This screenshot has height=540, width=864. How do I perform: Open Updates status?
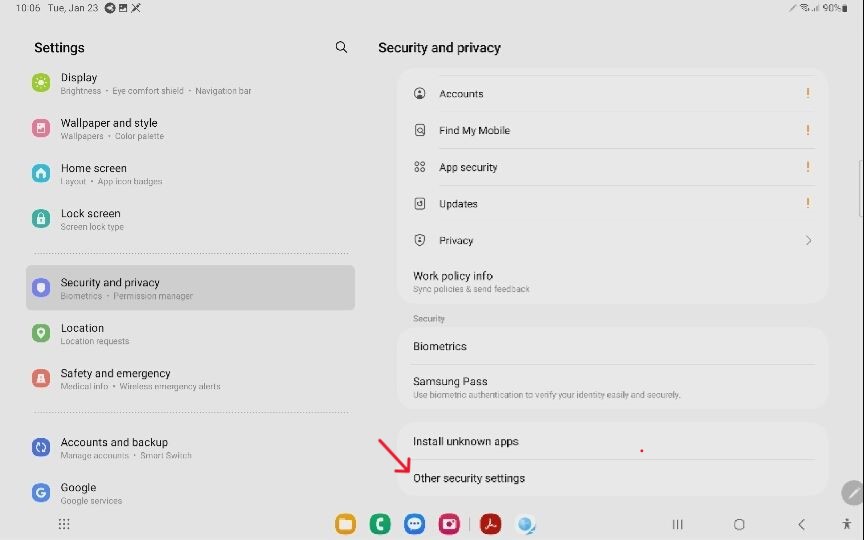(x=612, y=203)
